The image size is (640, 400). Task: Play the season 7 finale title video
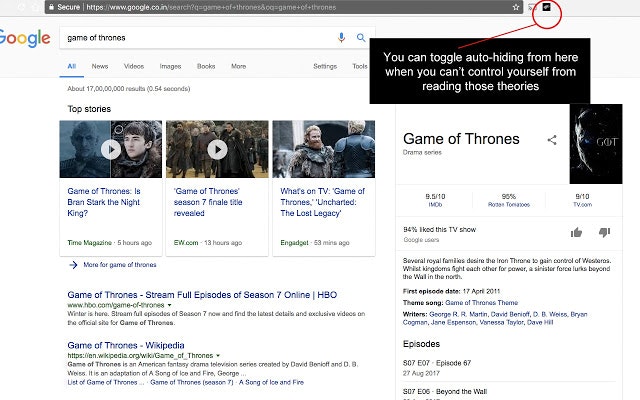217,149
